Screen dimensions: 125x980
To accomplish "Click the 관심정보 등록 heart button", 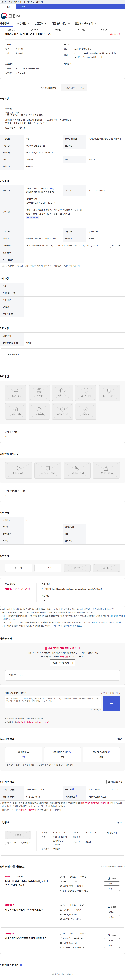I will (x=48, y=88).
